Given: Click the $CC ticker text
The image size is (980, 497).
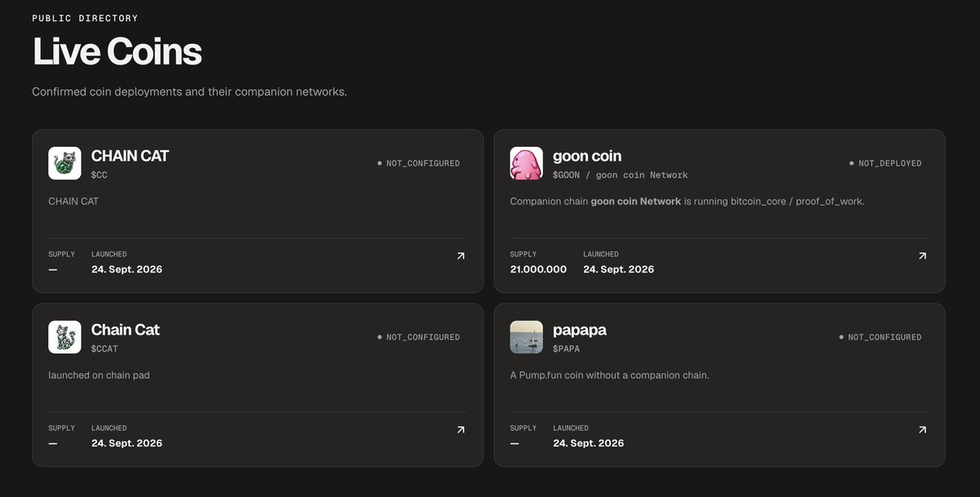Looking at the screenshot, I should pyautogui.click(x=99, y=175).
